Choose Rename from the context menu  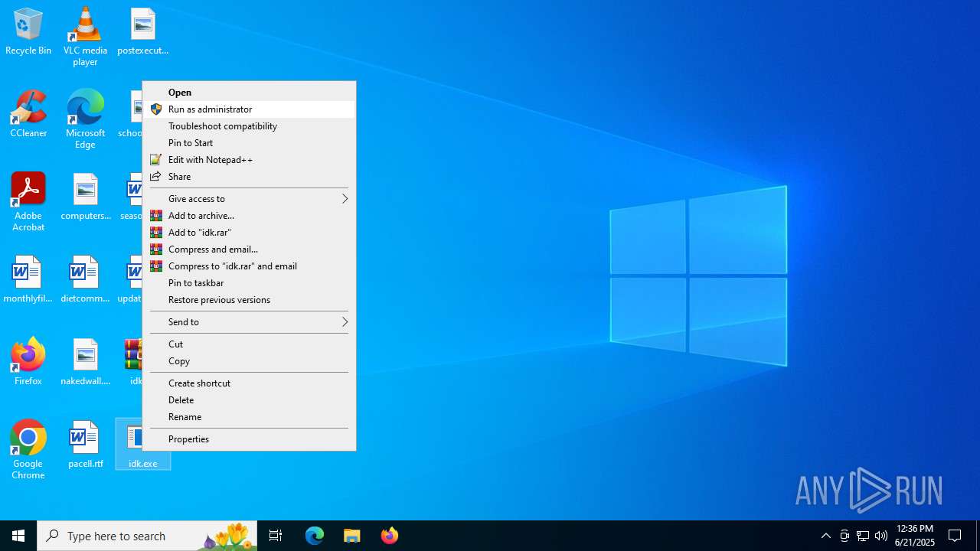[249, 417]
